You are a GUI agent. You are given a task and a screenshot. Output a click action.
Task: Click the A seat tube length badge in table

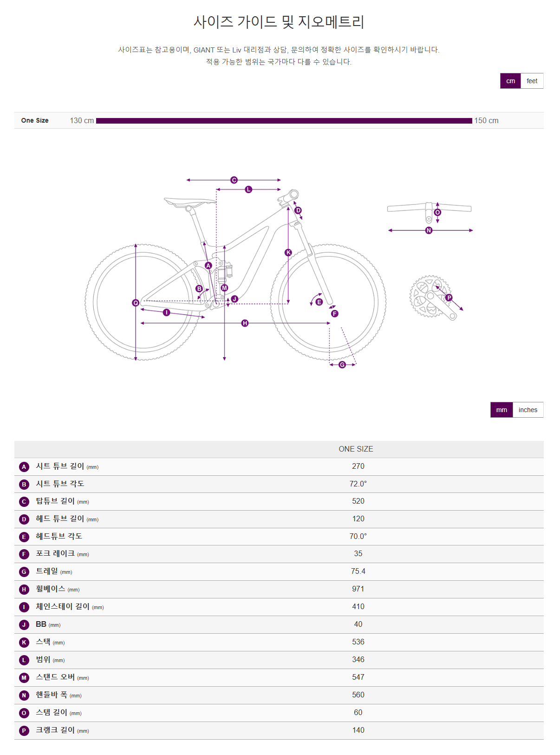[24, 467]
